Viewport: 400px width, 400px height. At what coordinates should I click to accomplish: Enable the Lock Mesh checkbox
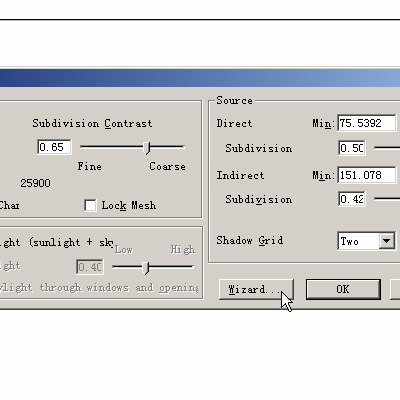point(90,205)
